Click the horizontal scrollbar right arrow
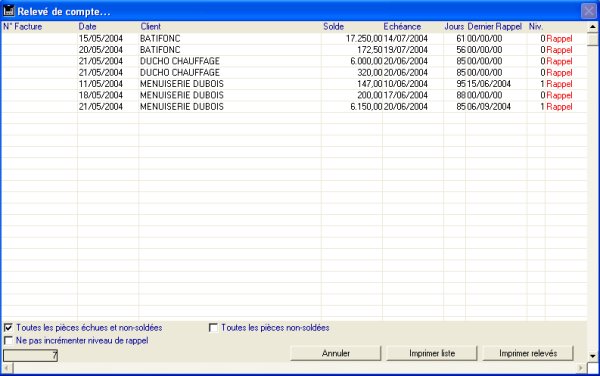The image size is (600, 376). point(581,368)
